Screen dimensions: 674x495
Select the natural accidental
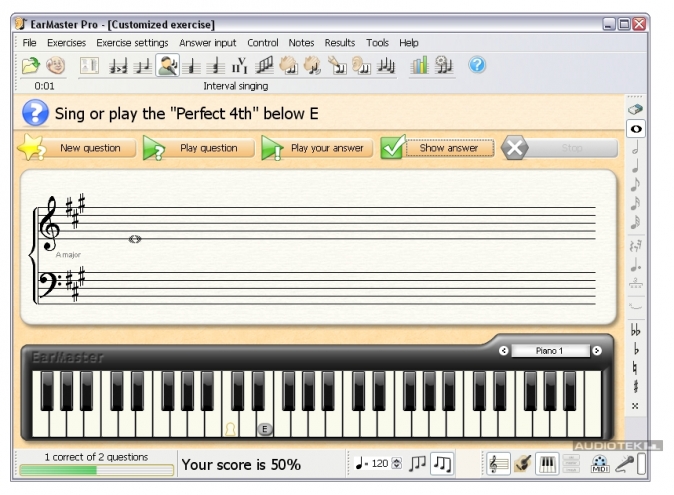635,368
